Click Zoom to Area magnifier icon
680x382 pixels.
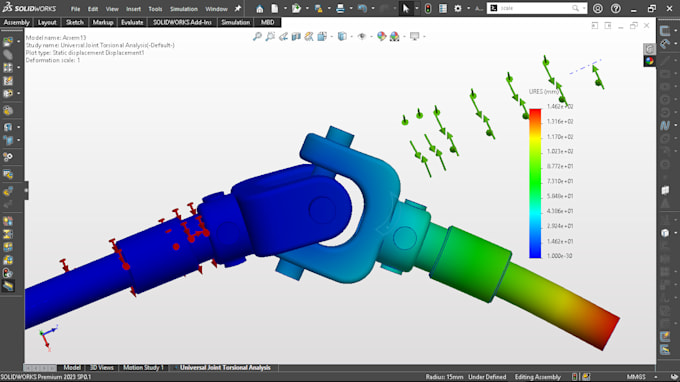270,36
